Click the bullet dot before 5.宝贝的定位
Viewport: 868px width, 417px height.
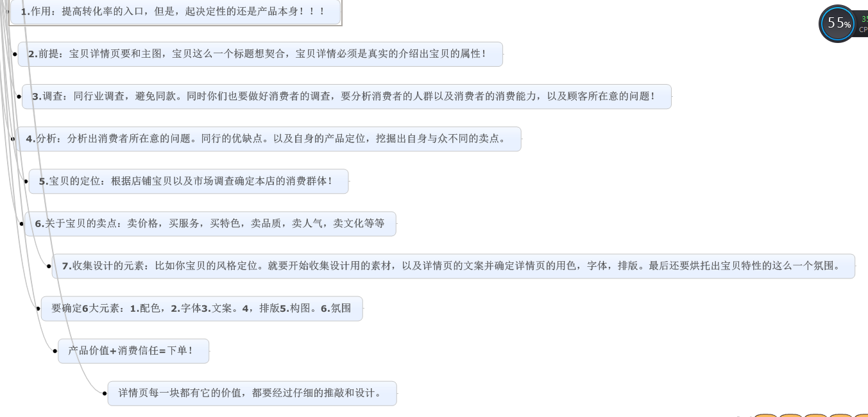click(26, 182)
